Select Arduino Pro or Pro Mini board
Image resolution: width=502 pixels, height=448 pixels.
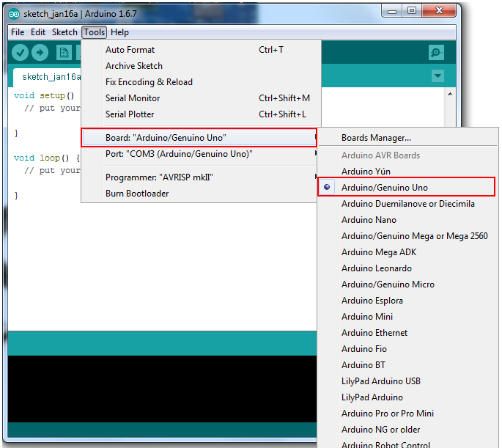[x=407, y=414]
